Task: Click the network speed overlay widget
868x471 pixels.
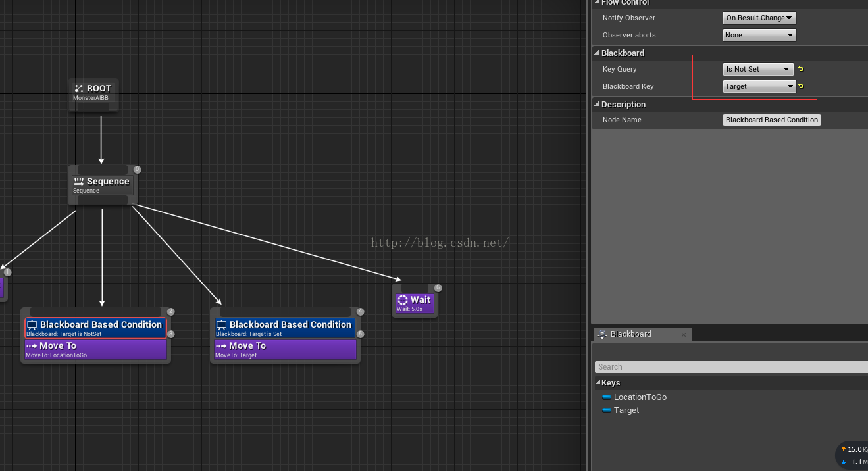Action: (x=852, y=456)
